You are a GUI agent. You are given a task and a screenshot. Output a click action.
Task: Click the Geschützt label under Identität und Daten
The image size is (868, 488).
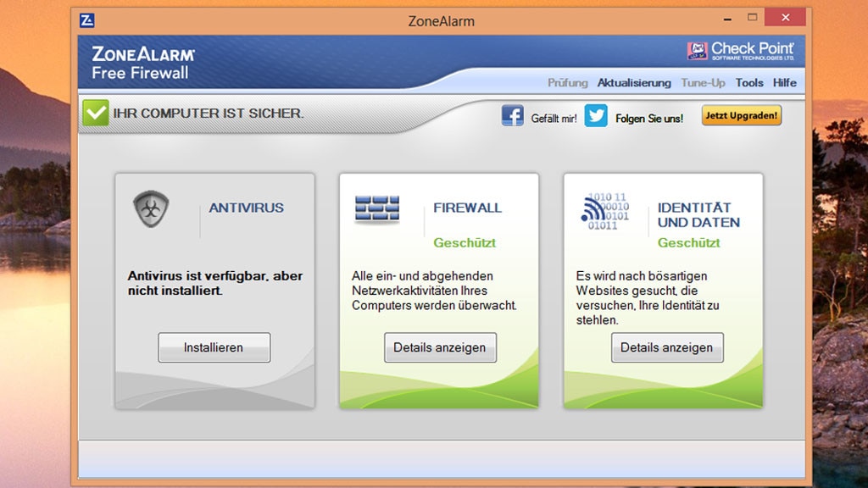[690, 242]
